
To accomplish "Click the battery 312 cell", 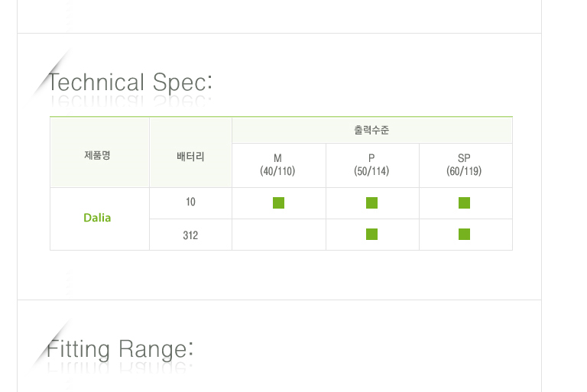I will click(190, 235).
